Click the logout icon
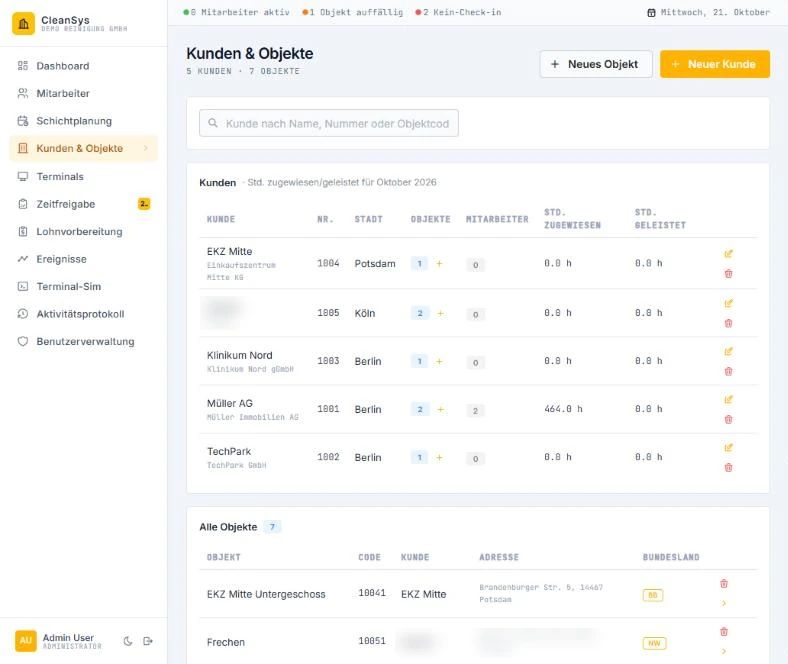This screenshot has height=664, width=788. pyautogui.click(x=148, y=641)
